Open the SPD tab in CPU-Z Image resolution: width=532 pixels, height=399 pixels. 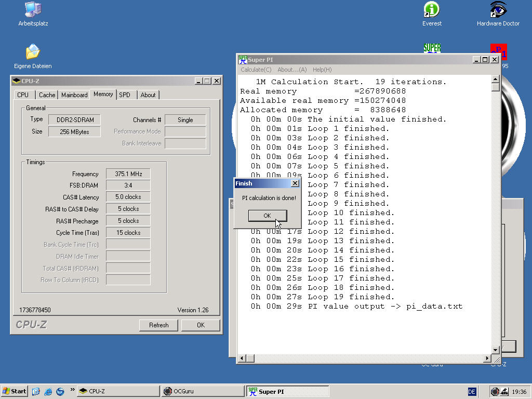point(125,95)
